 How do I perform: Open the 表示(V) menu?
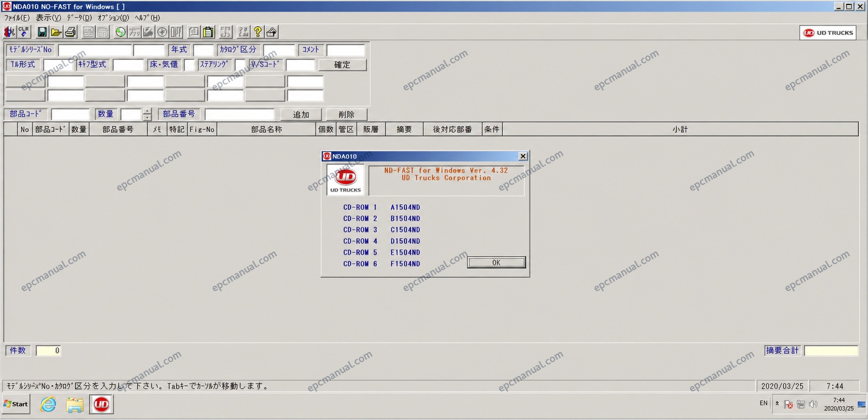coord(49,17)
